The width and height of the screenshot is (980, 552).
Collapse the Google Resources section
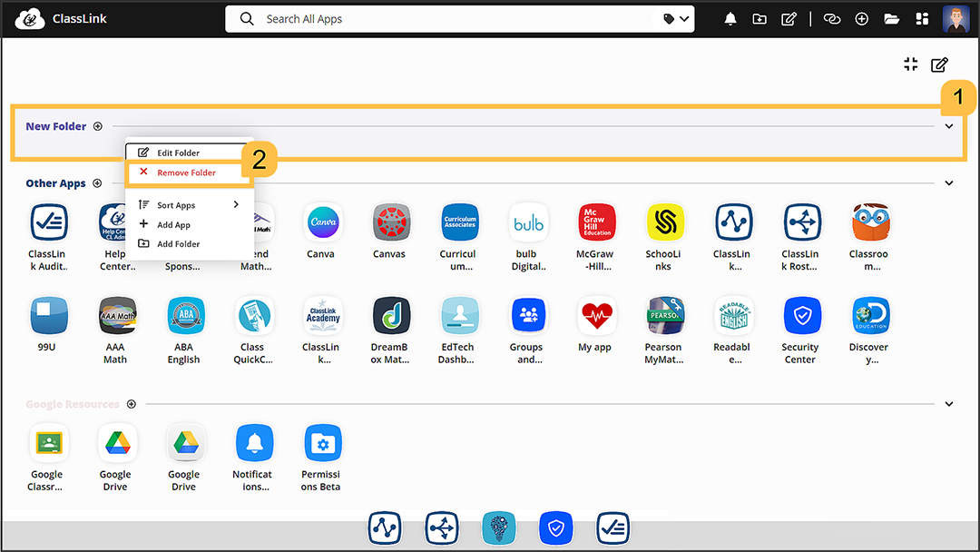[949, 403]
